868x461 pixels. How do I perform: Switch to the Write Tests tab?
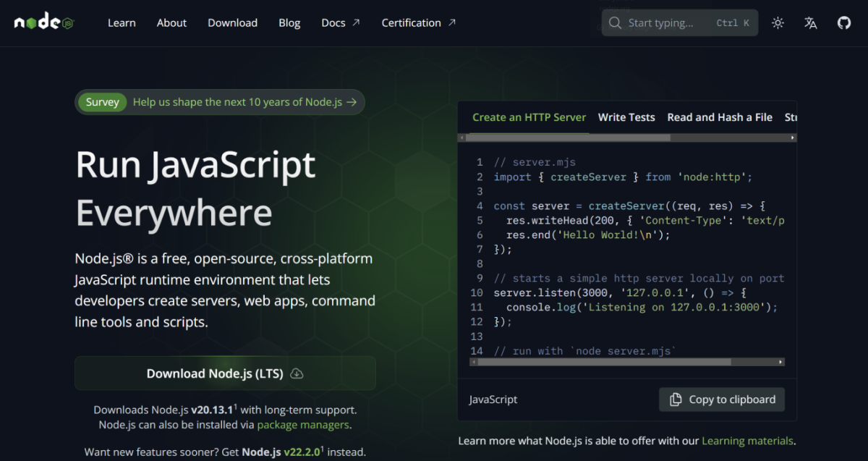[626, 117]
